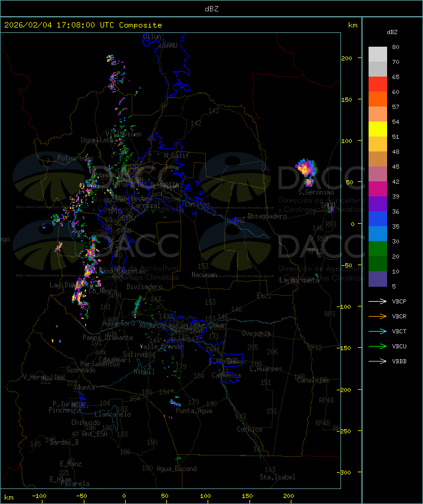The height and width of the screenshot is (504, 423).
Task: Click the Carmensa map label
Action: point(226,375)
